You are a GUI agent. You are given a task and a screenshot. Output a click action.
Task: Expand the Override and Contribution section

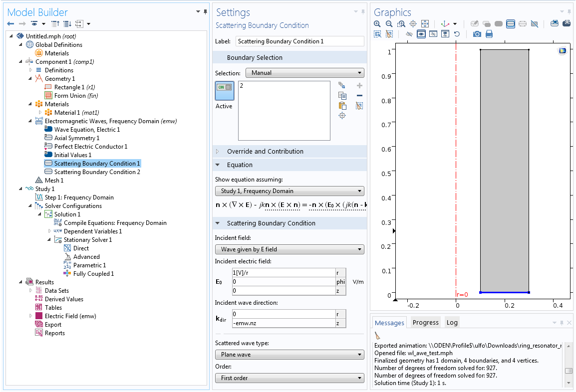pos(265,151)
